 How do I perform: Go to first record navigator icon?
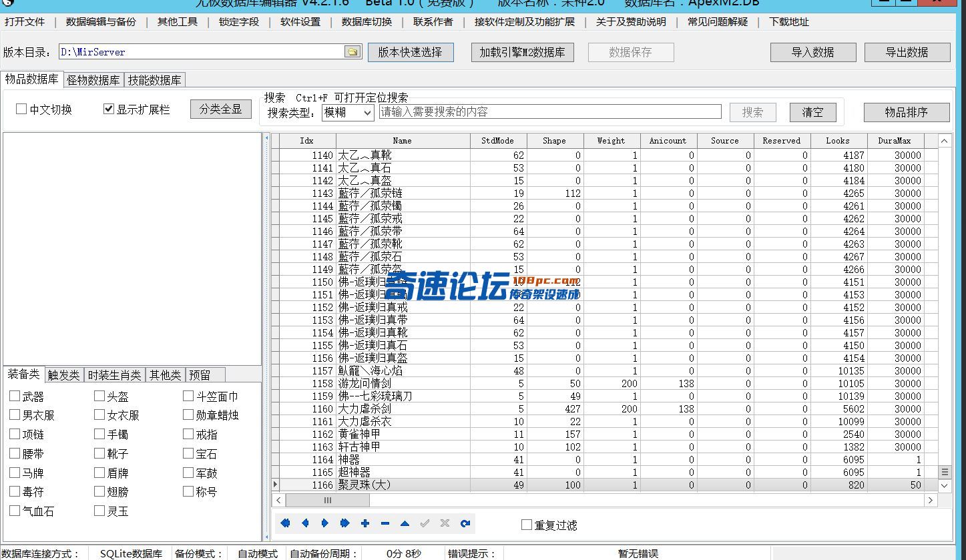pyautogui.click(x=285, y=523)
